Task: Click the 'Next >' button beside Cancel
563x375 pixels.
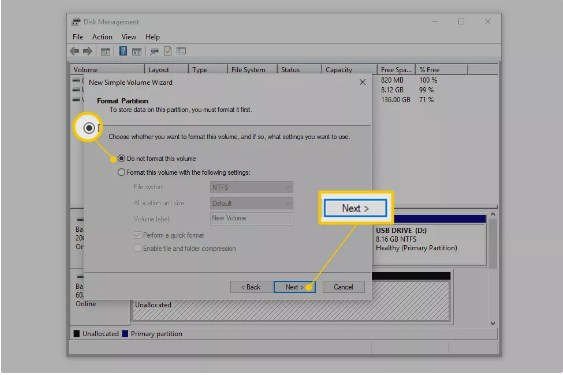Action: click(294, 287)
